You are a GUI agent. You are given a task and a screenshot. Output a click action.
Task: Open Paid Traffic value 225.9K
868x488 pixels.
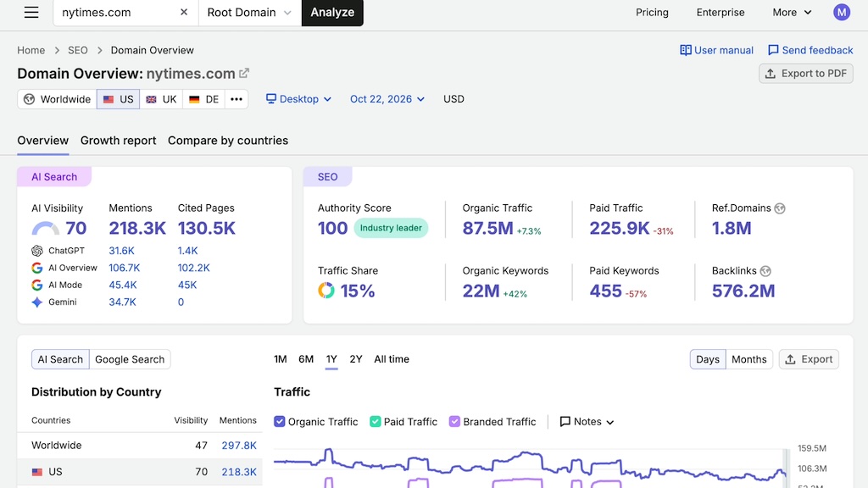619,228
